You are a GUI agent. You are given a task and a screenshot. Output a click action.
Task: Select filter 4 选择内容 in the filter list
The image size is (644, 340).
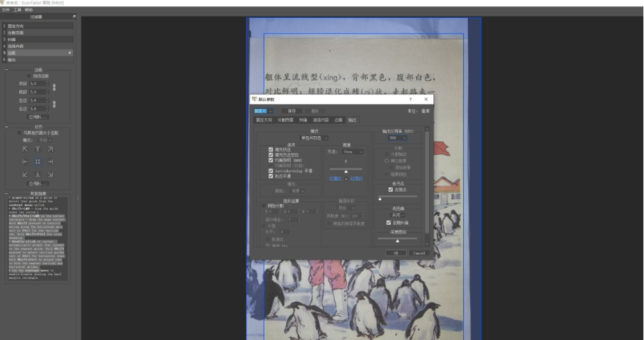(38, 46)
